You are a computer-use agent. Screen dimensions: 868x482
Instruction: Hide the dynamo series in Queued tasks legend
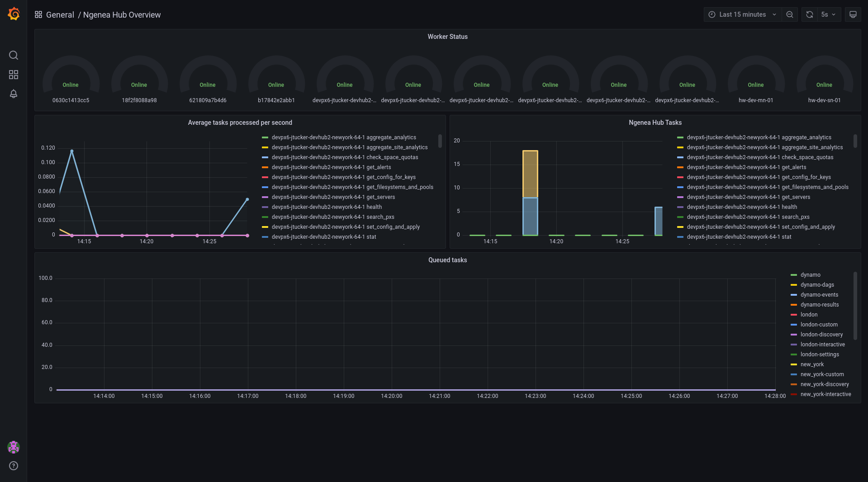809,274
